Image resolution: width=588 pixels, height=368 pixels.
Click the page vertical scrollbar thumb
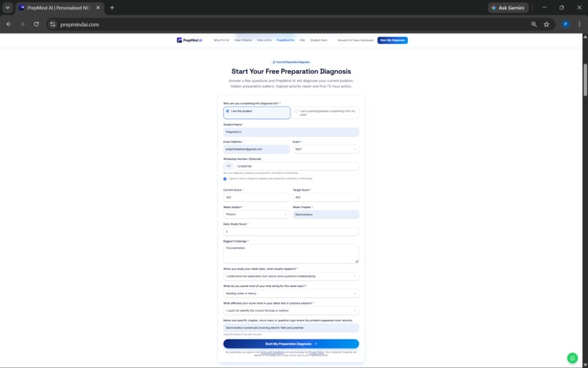tap(585, 80)
